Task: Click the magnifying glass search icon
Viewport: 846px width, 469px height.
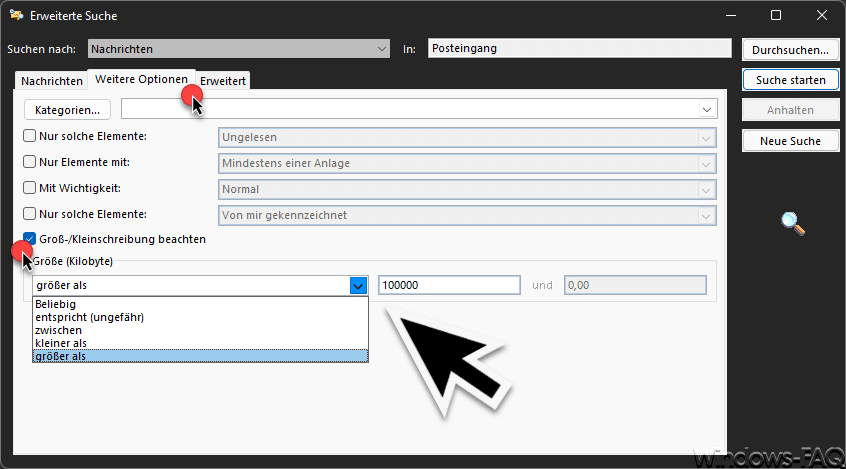Action: click(793, 223)
